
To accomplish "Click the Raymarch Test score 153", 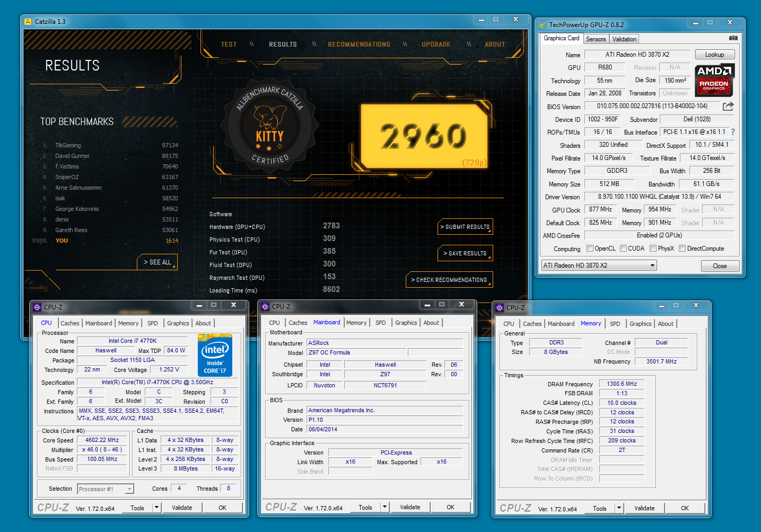I will [x=329, y=277].
